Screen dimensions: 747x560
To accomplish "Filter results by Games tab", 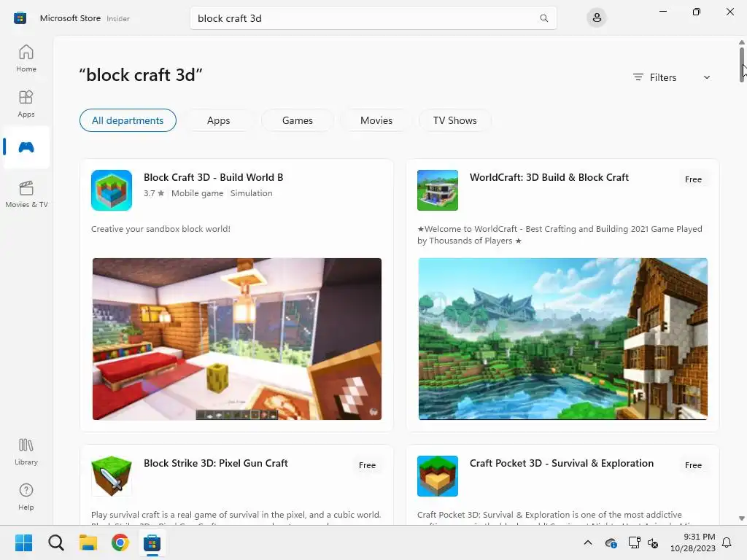I will tap(298, 120).
